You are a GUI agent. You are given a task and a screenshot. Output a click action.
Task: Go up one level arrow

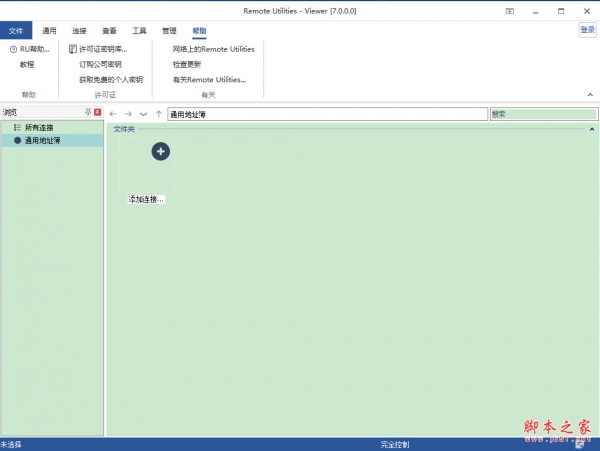coord(159,114)
